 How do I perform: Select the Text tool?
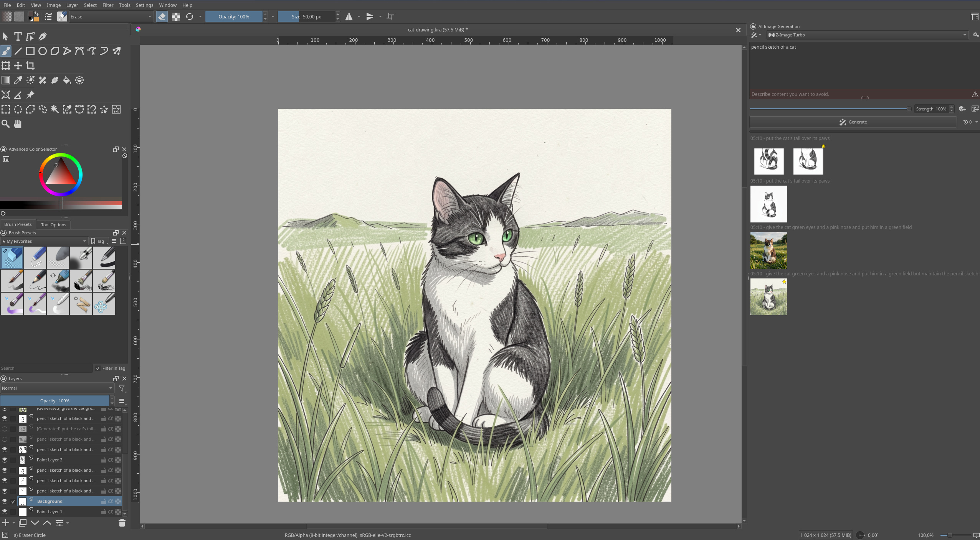pyautogui.click(x=17, y=36)
